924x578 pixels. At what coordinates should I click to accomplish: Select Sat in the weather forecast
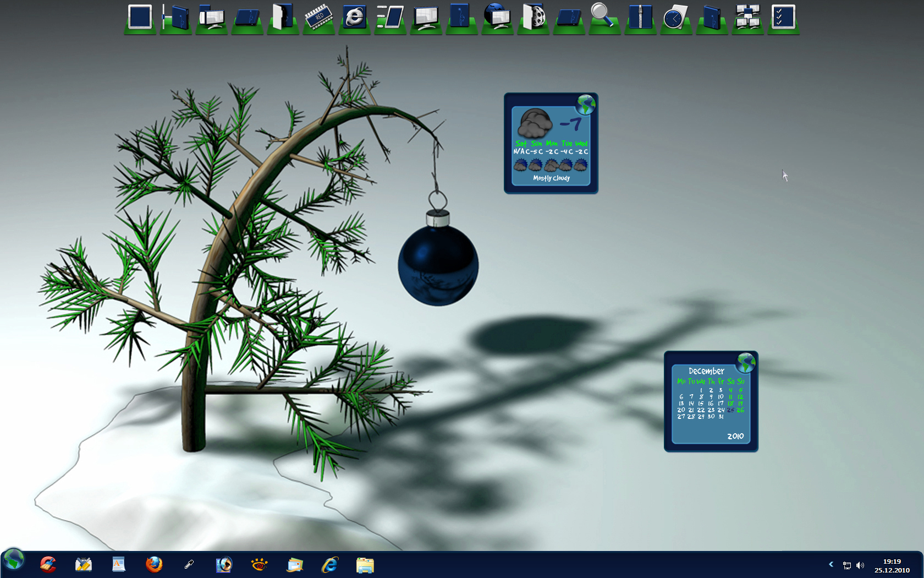(x=521, y=144)
